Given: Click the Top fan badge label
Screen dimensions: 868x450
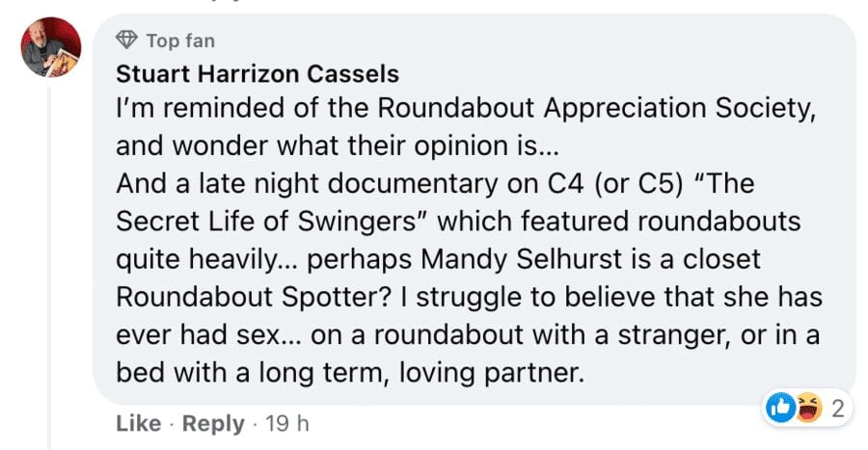Looking at the screenshot, I should [x=180, y=40].
